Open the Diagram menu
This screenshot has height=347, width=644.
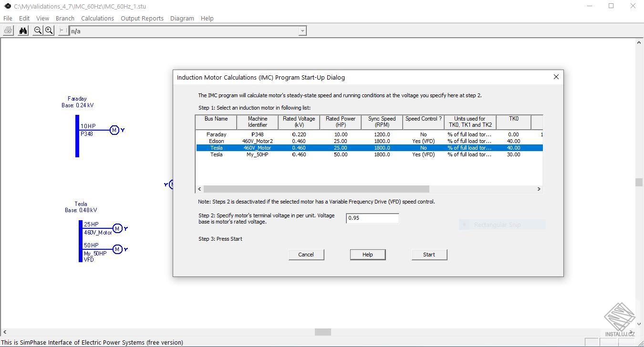(182, 18)
